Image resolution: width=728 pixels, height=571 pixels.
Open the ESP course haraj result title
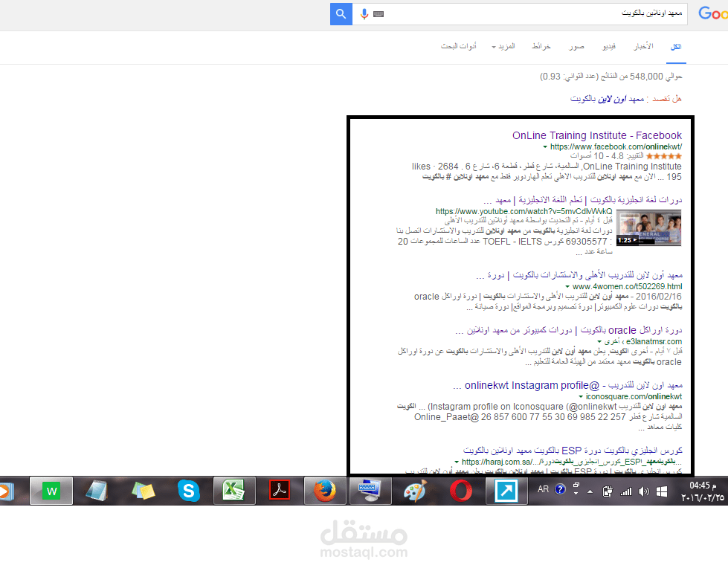pyautogui.click(x=573, y=451)
